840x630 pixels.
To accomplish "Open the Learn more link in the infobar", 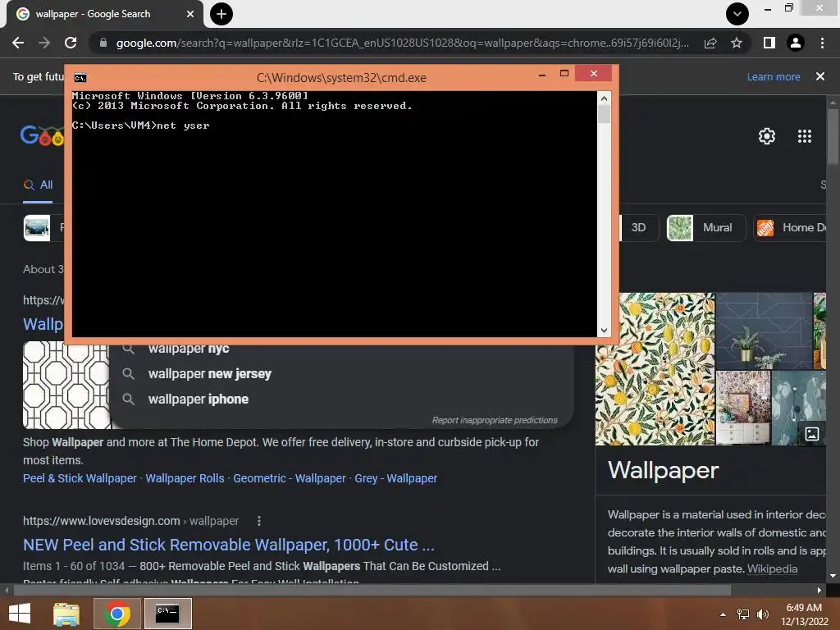I will point(774,76).
